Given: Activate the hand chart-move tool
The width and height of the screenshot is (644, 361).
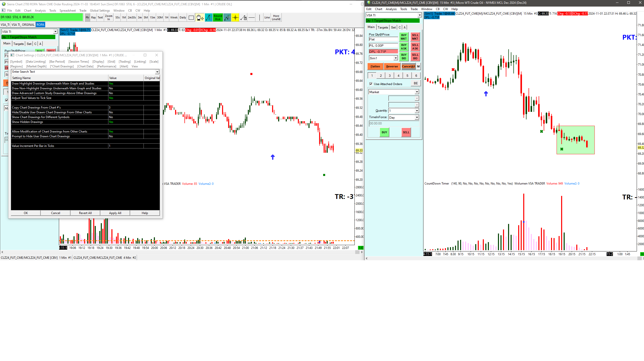Looking at the screenshot, I should coord(200,17).
